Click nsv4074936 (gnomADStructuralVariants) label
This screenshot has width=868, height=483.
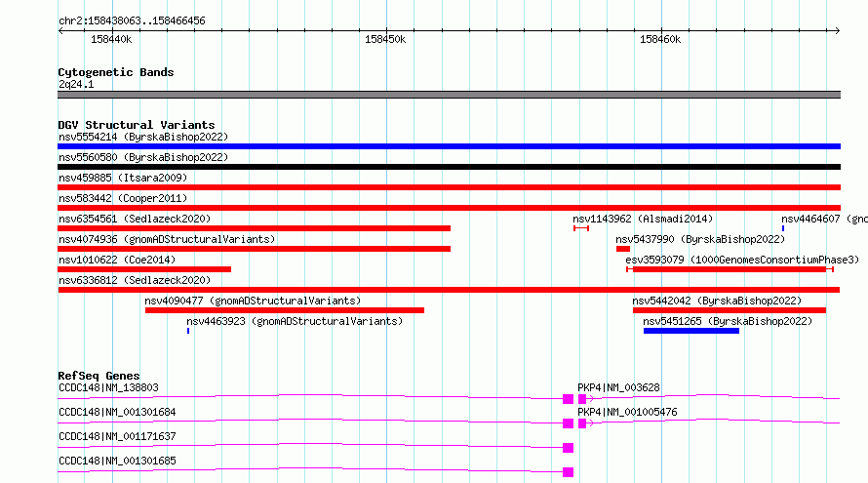(167, 239)
